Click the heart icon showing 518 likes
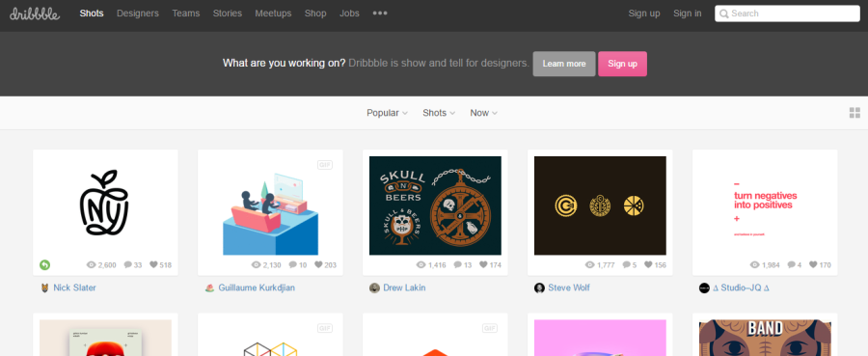Image resolution: width=868 pixels, height=356 pixels. tap(154, 264)
